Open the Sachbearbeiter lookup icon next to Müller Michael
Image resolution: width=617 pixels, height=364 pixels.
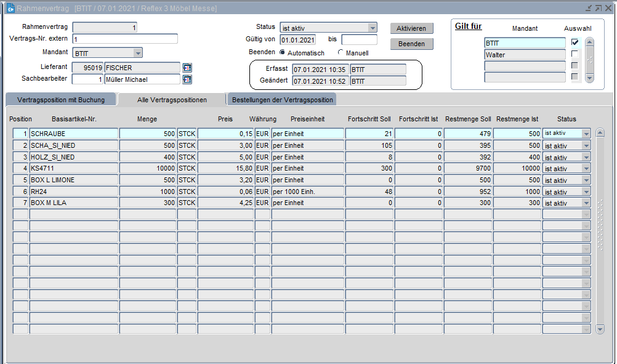187,79
